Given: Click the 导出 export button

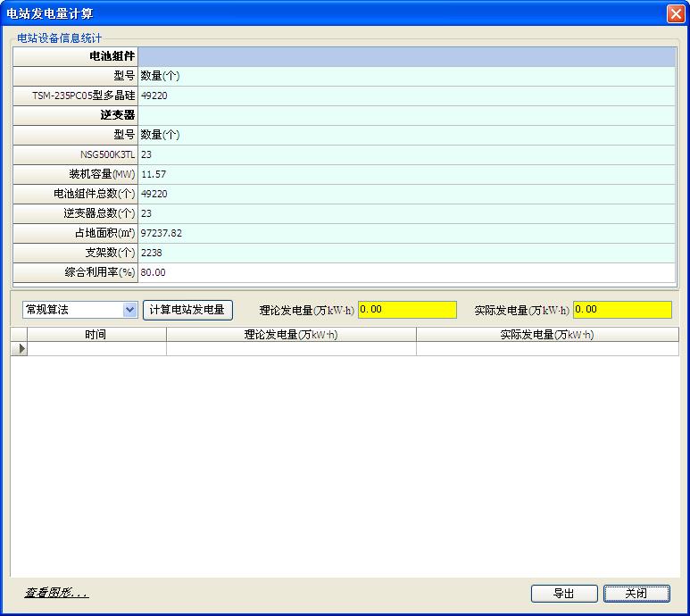Looking at the screenshot, I should point(564,594).
